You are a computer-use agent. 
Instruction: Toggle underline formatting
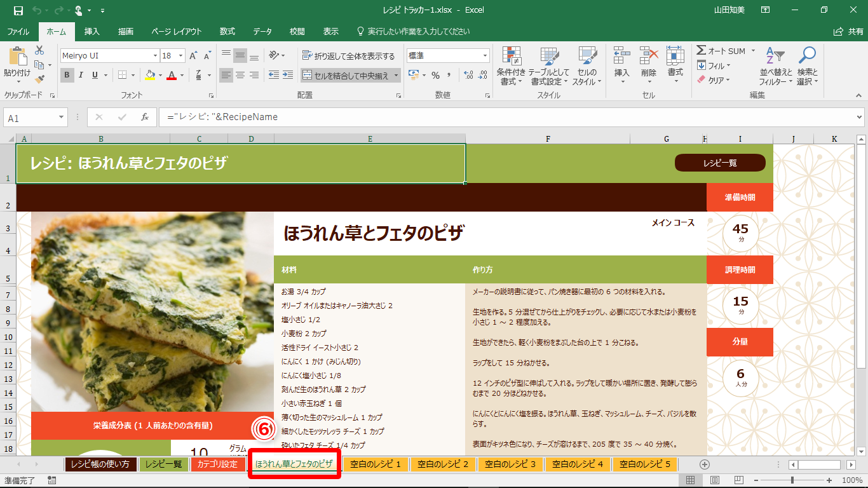tap(95, 75)
